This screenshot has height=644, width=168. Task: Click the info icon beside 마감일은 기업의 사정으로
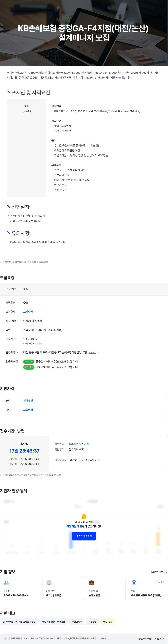[x=2, y=475]
